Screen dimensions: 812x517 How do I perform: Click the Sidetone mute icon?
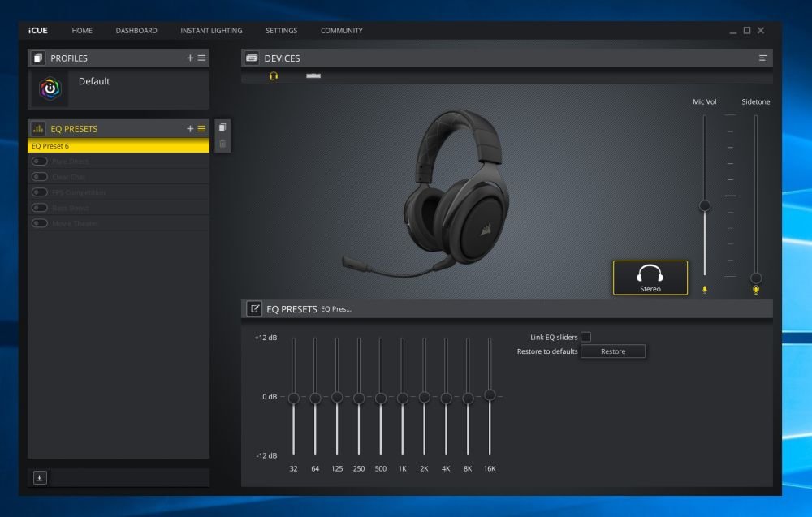pos(755,290)
